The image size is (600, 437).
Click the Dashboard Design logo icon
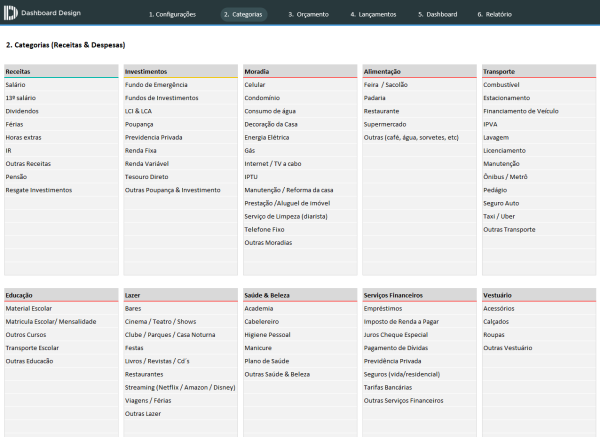coord(10,15)
